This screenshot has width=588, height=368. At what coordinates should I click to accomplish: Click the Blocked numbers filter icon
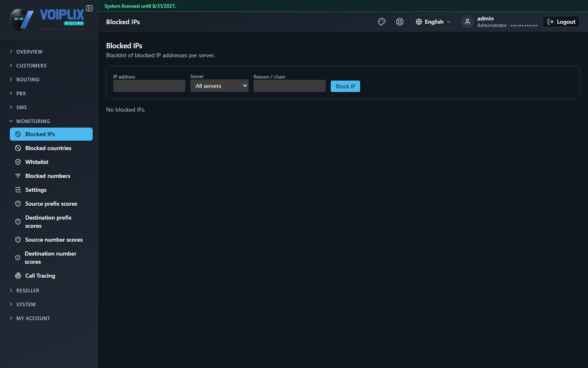[x=18, y=176]
